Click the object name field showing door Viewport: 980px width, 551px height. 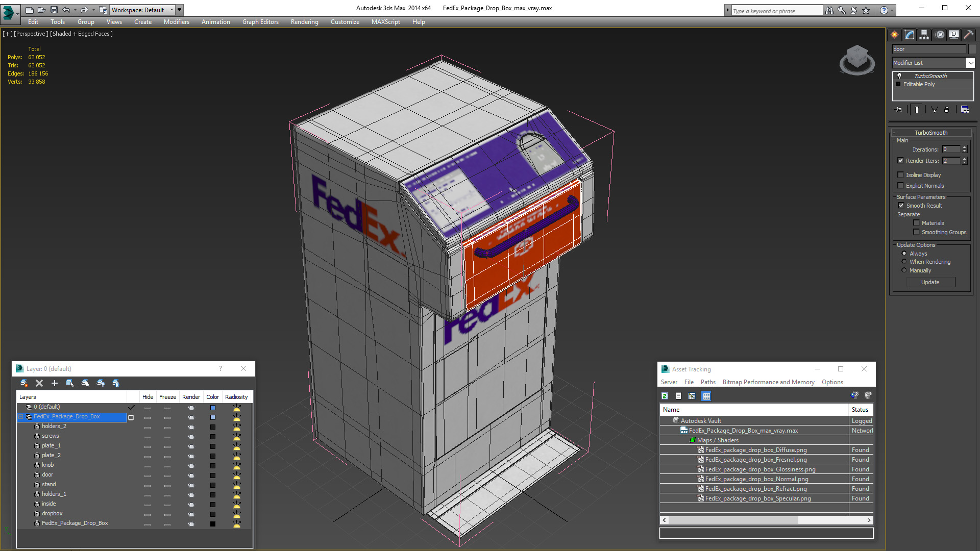click(x=929, y=49)
